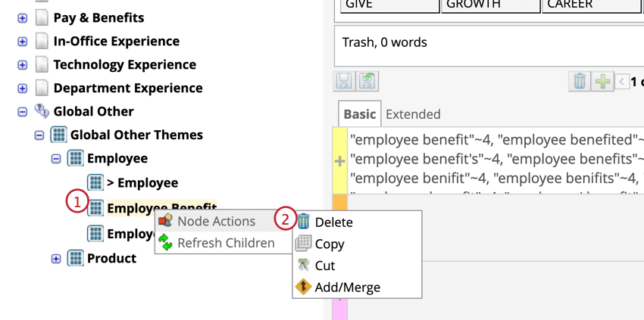Collapse the Global Other Themes node
Image resolution: width=644 pixels, height=320 pixels.
39,135
